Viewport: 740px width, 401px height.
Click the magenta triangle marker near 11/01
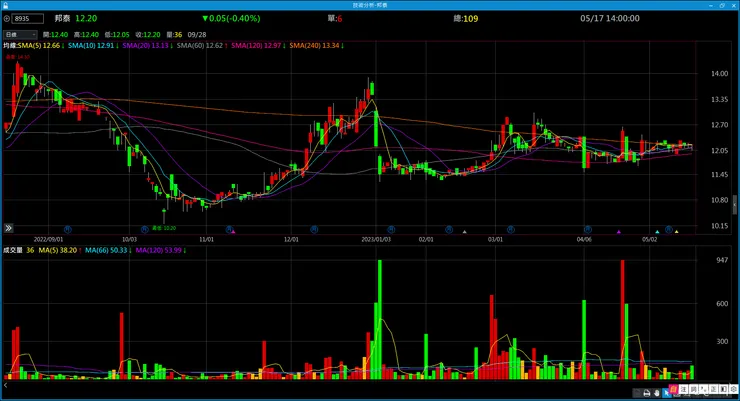[x=233, y=232]
